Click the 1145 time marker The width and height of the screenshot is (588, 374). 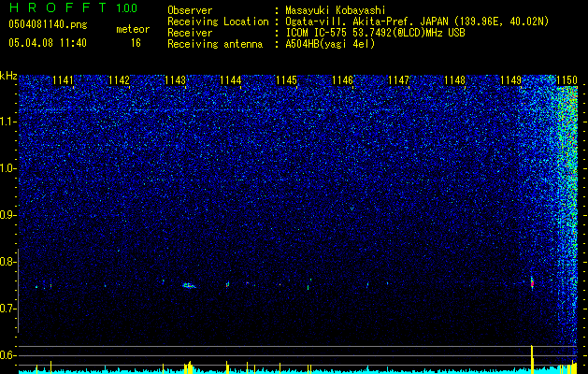pos(286,80)
